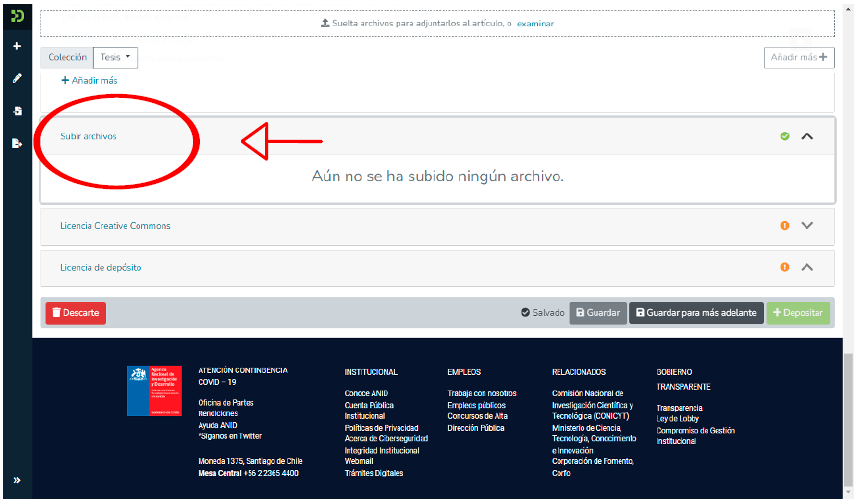The height and width of the screenshot is (504, 859).
Task: Click the ANID logo in the footer
Action: [154, 391]
